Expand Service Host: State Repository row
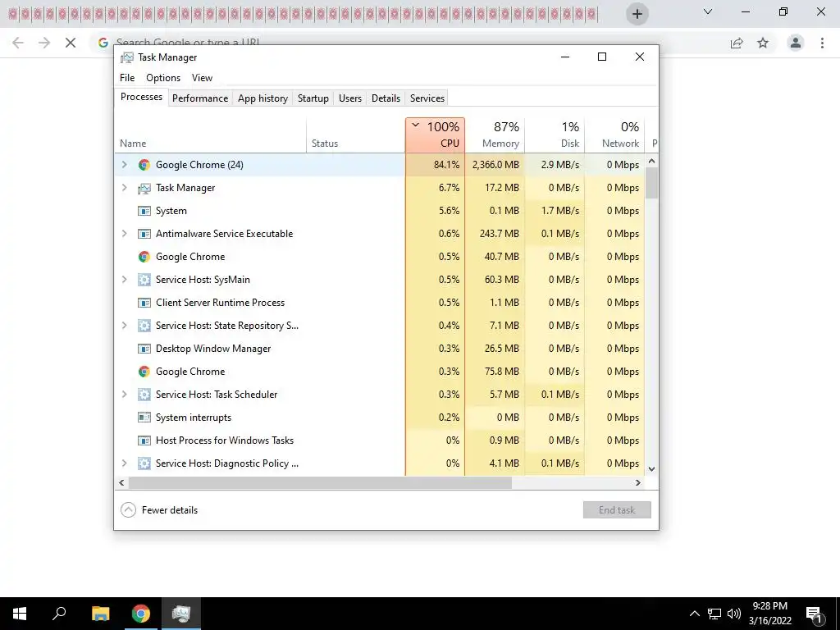 (x=125, y=326)
